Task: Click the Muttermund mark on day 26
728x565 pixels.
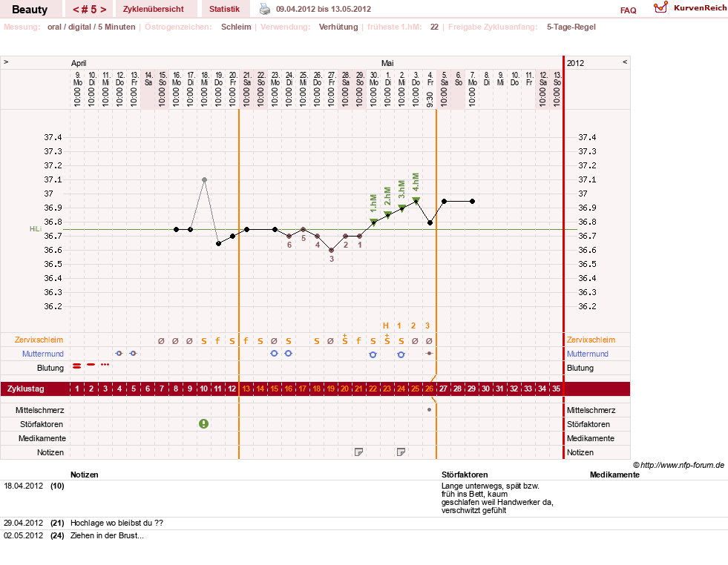Action: [430, 354]
